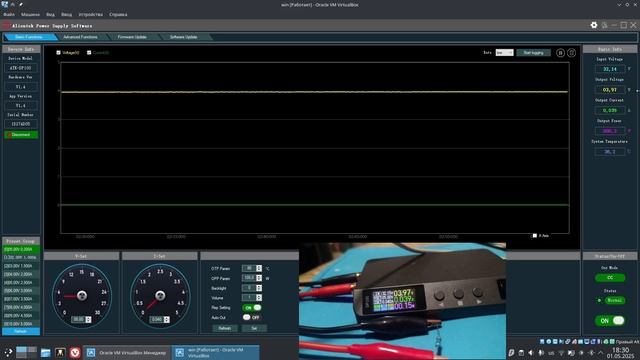Toggle the Current(A) series checkbox
This screenshot has width=640, height=360.
pos(89,53)
